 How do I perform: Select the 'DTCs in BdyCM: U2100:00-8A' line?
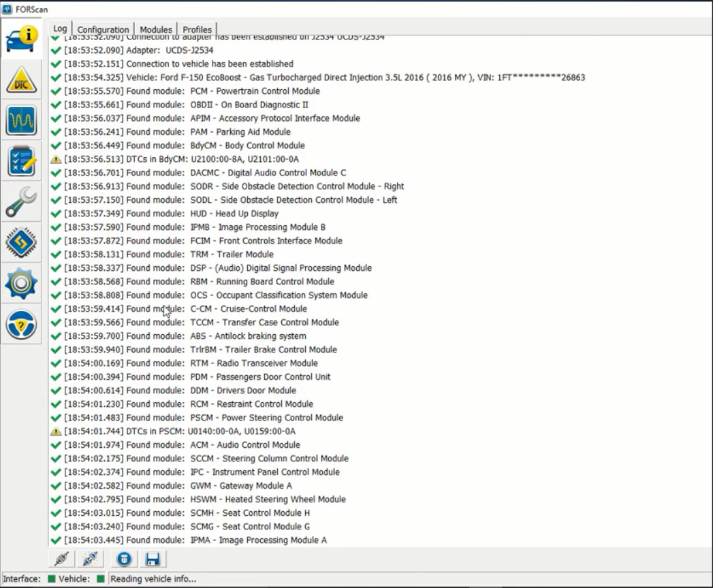click(181, 159)
